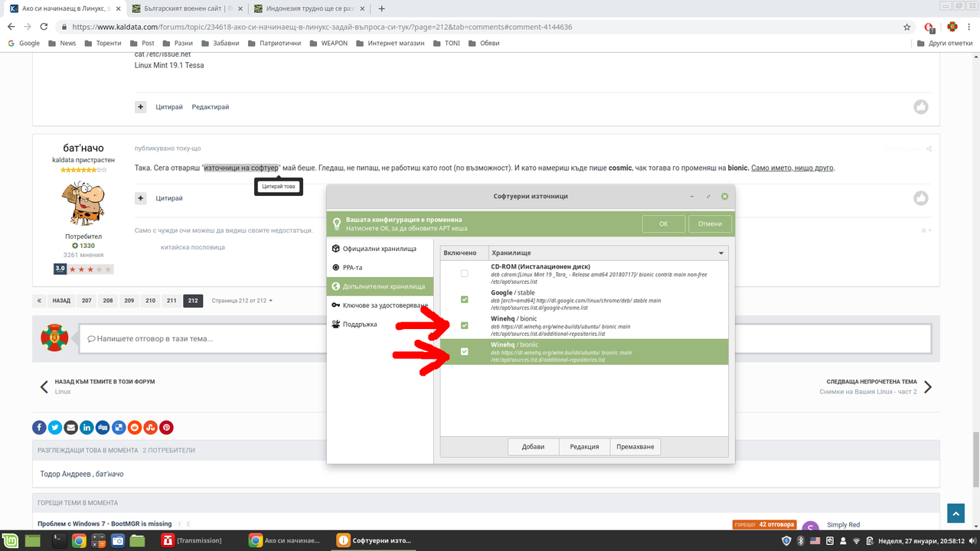Toggle the CD-ROM repository checkbox
The width and height of the screenshot is (980, 551).
pyautogui.click(x=465, y=273)
